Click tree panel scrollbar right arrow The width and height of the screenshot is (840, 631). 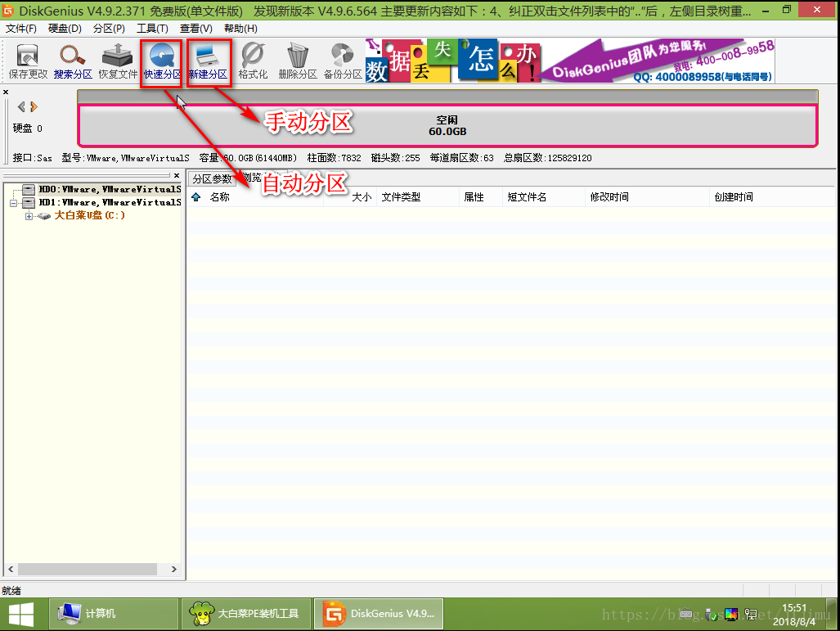click(173, 569)
